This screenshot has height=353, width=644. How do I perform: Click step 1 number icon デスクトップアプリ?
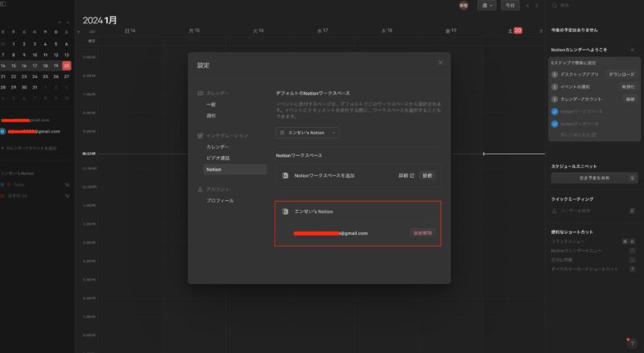pyautogui.click(x=555, y=74)
